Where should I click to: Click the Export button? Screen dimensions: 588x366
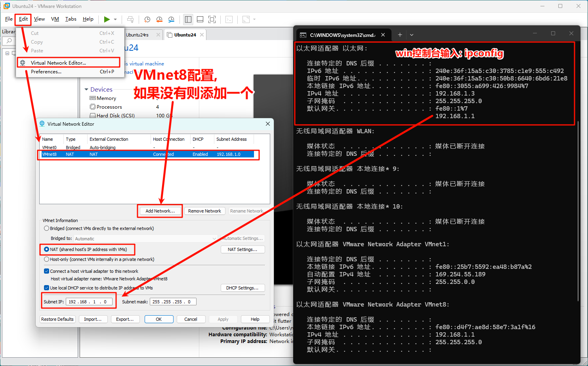point(125,319)
